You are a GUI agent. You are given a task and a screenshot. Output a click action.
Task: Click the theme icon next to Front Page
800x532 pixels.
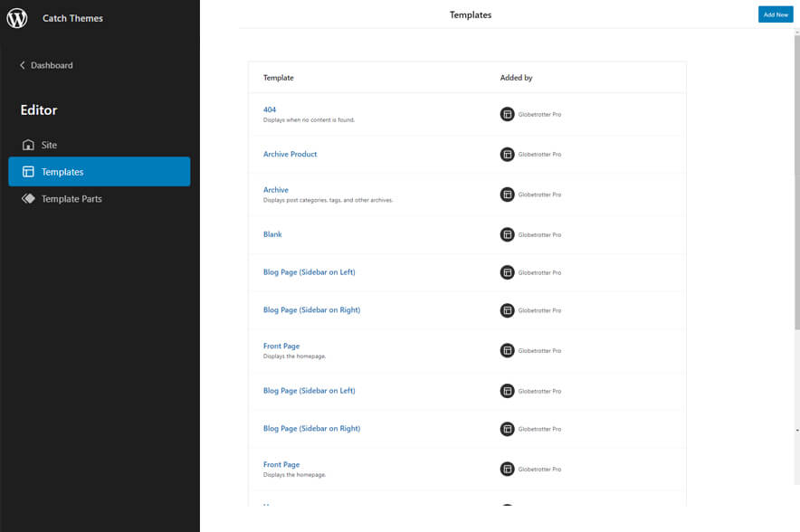(507, 350)
